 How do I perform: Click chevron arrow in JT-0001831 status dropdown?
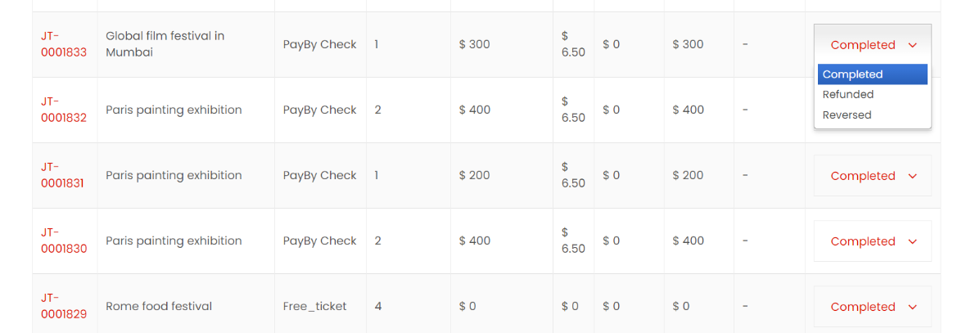pos(913,176)
